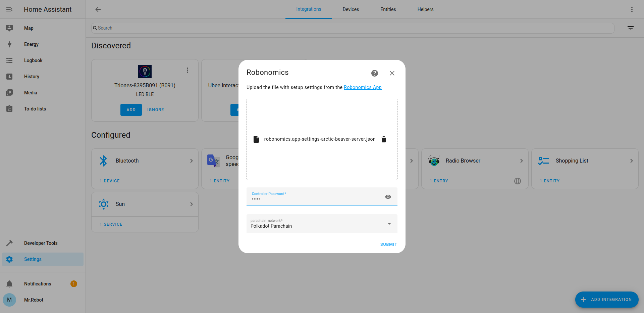Open the Radio Browser integration chevron
The width and height of the screenshot is (644, 313).
pyautogui.click(x=522, y=161)
